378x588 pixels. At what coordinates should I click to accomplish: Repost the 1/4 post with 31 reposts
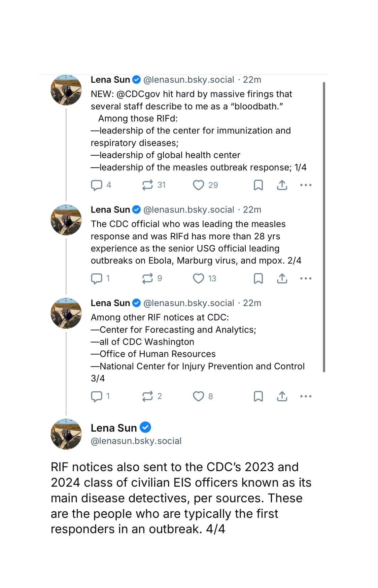[147, 185]
